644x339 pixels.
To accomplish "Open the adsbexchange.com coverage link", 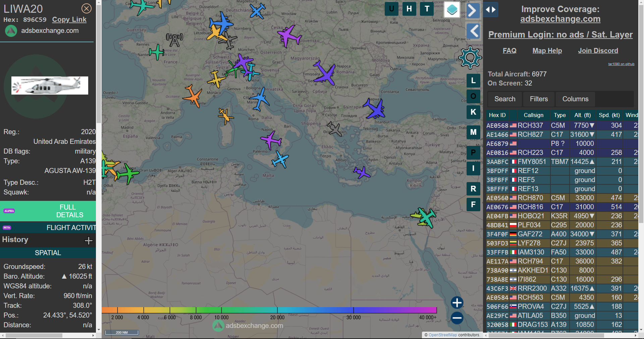I will [x=560, y=19].
